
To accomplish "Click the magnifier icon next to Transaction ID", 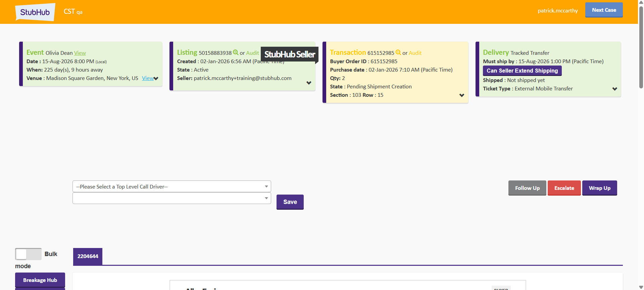I will [398, 52].
